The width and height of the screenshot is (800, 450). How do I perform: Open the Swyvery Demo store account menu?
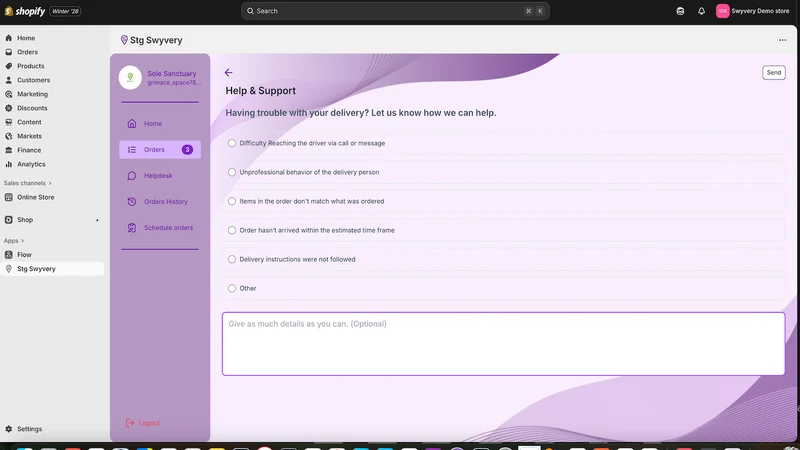[x=753, y=11]
